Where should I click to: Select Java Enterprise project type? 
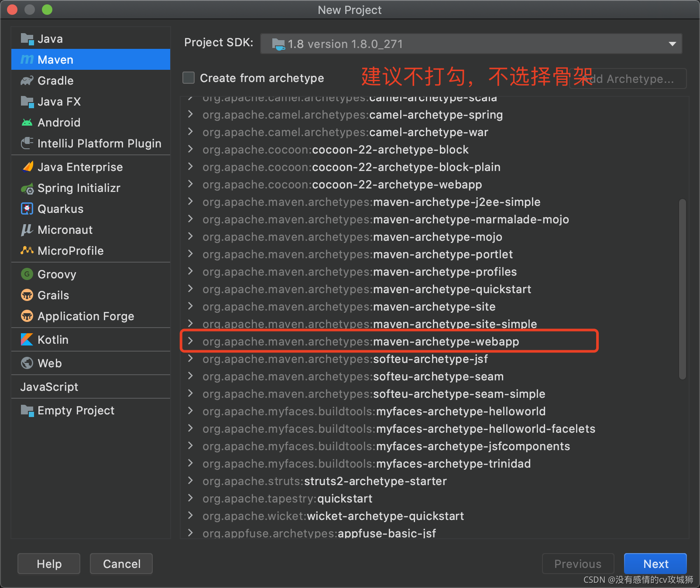pos(91,167)
